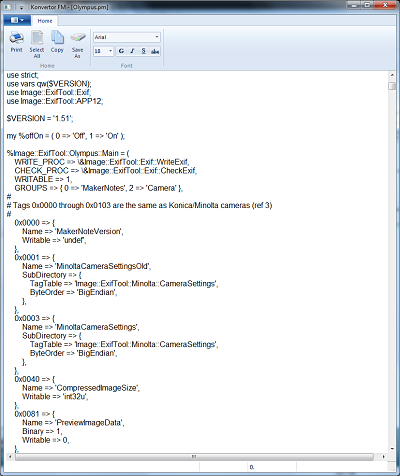The height and width of the screenshot is (476, 400).
Task: Click the vertical scrollbar up arrow
Action: 392,75
